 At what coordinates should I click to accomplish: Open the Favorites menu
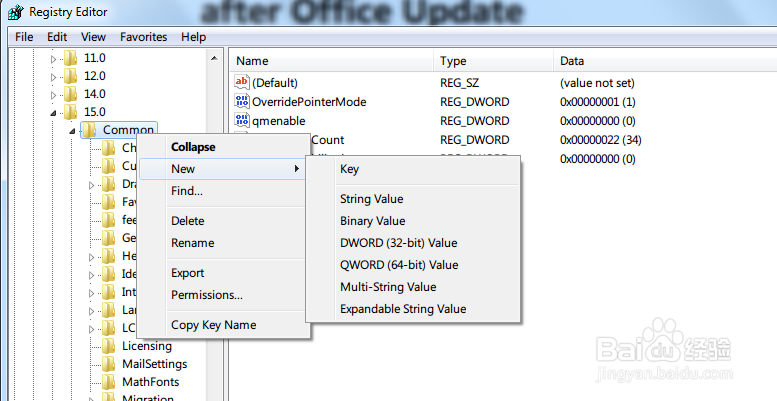pyautogui.click(x=144, y=37)
